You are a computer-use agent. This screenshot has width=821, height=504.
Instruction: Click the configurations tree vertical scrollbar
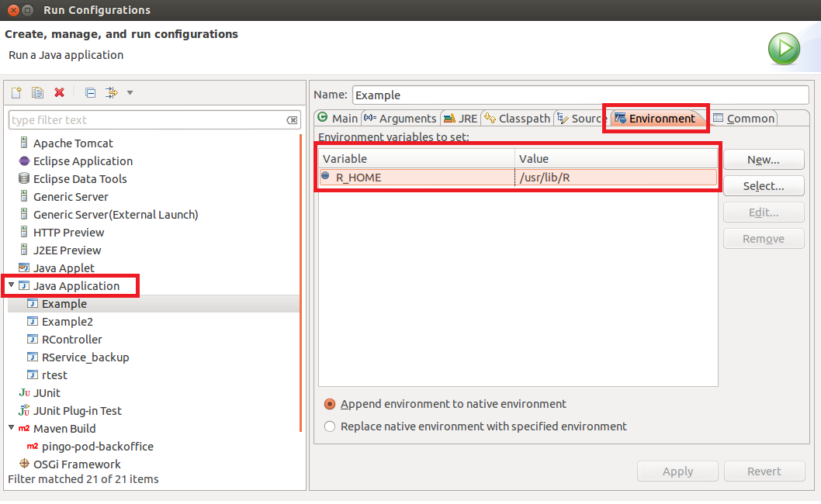point(300,282)
